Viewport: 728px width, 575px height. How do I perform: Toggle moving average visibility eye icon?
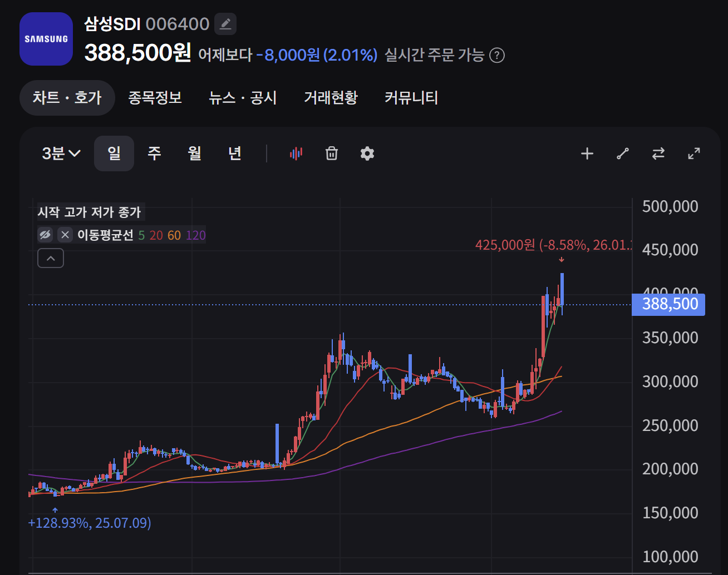click(x=45, y=235)
